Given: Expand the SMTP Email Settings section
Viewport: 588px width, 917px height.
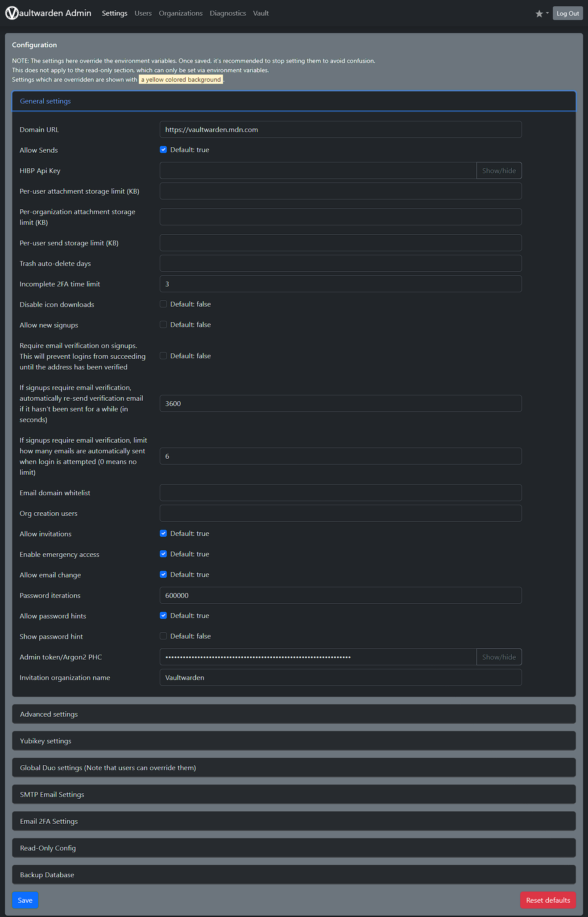Looking at the screenshot, I should click(52, 795).
